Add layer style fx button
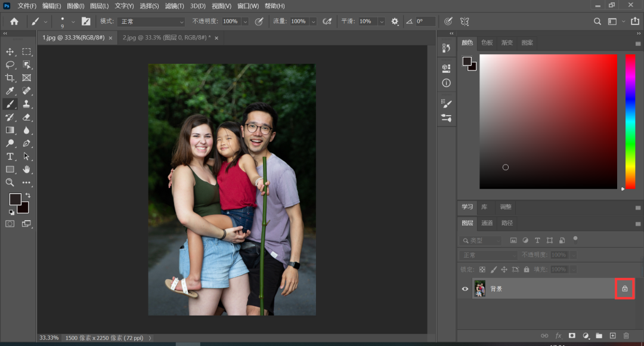The image size is (644, 346). tap(558, 336)
